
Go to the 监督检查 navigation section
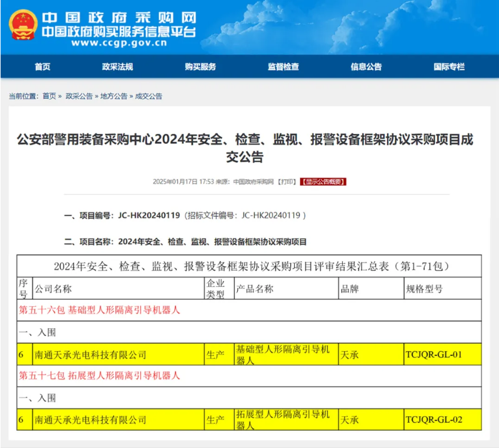point(283,67)
